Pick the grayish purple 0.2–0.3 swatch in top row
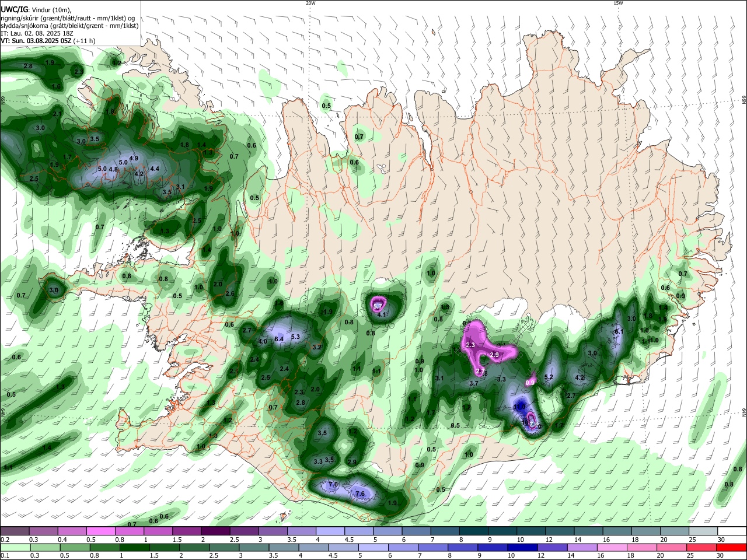Viewport: 747px width, 560px height. [15, 531]
